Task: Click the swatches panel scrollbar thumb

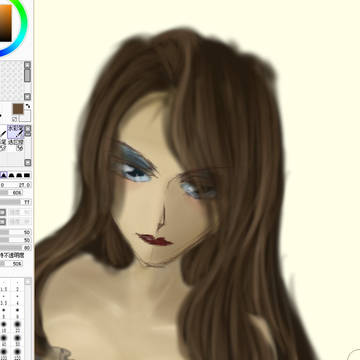Action: click(27, 75)
